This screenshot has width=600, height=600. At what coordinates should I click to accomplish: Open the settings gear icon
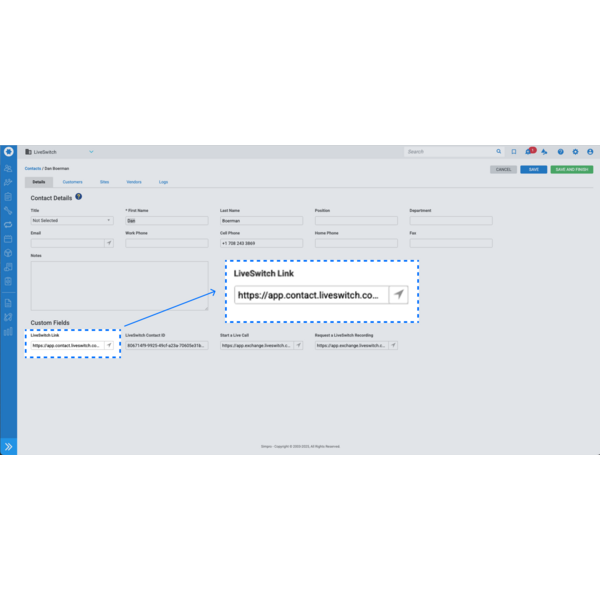(x=576, y=152)
